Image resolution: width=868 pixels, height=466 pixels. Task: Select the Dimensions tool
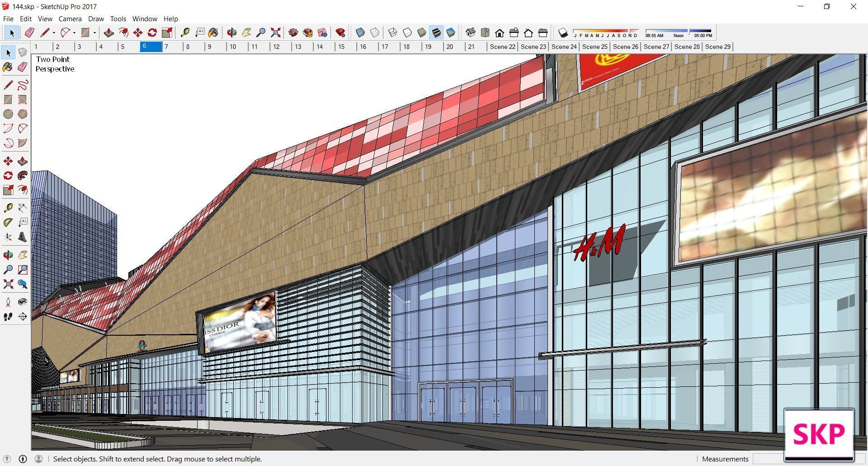pyautogui.click(x=23, y=208)
